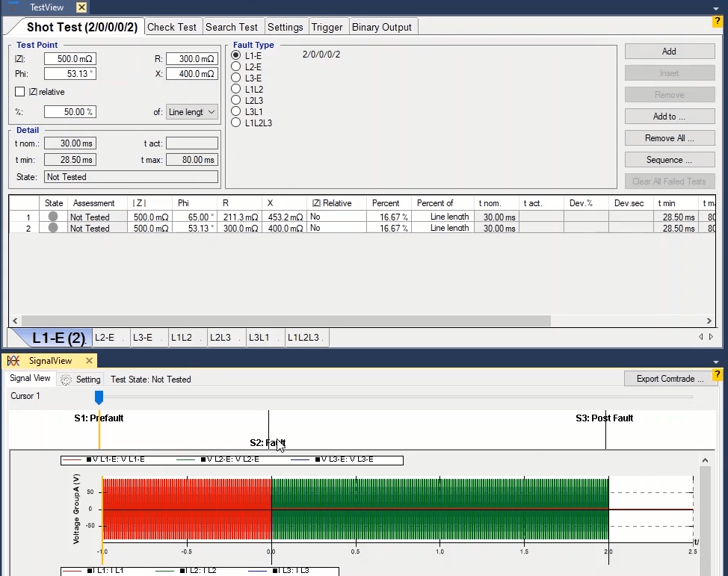
Task: Click Export Comtrade button
Action: pos(670,379)
